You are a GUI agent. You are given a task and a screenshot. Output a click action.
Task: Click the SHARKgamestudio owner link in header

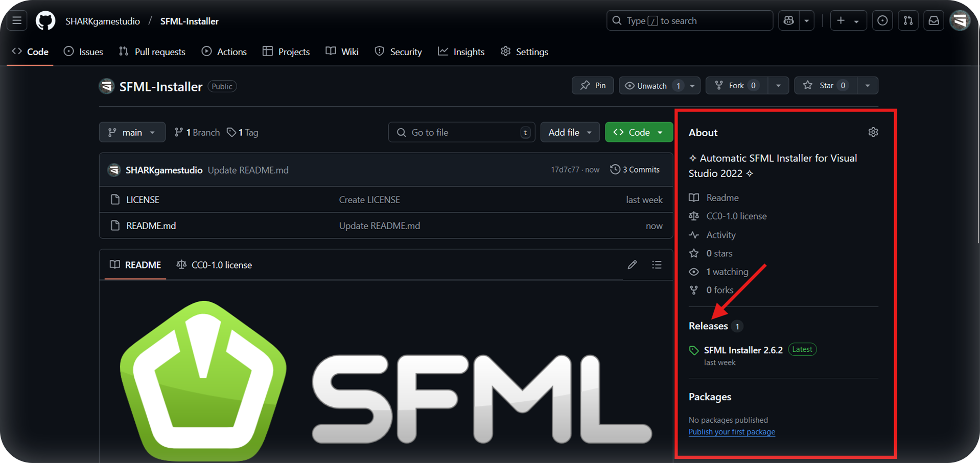tap(103, 21)
